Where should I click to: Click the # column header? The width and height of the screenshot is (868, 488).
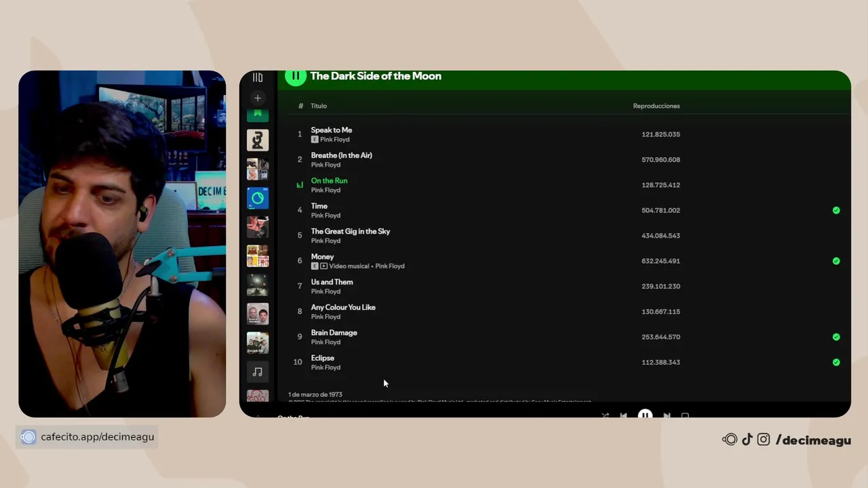tap(300, 106)
